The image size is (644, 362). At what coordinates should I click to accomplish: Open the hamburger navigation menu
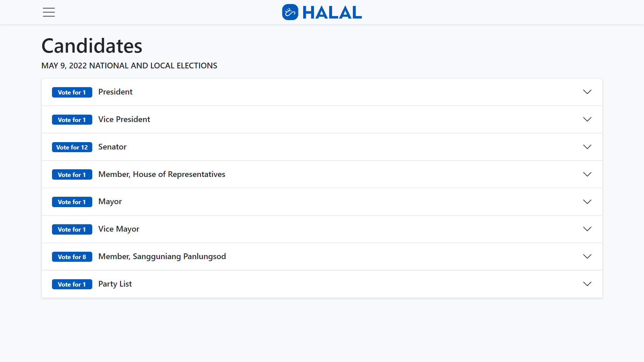pyautogui.click(x=49, y=12)
